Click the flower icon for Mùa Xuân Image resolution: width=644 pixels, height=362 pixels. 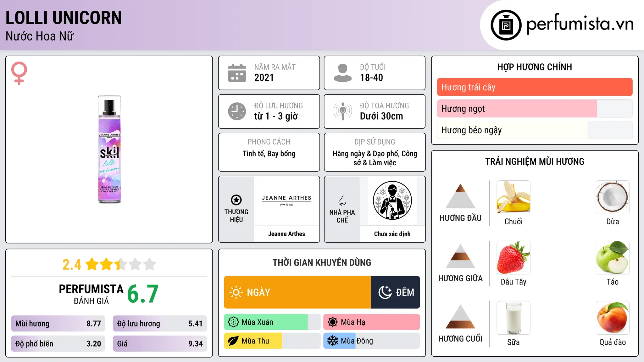click(x=233, y=322)
